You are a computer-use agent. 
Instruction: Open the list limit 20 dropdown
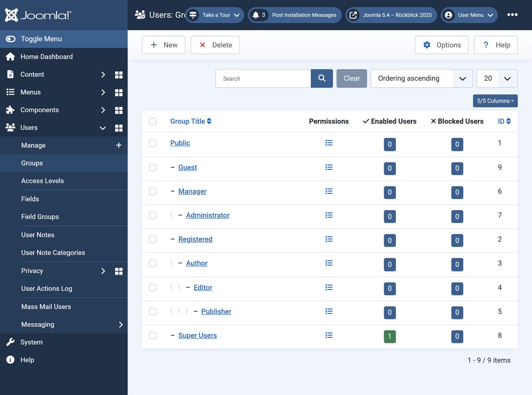(497, 78)
